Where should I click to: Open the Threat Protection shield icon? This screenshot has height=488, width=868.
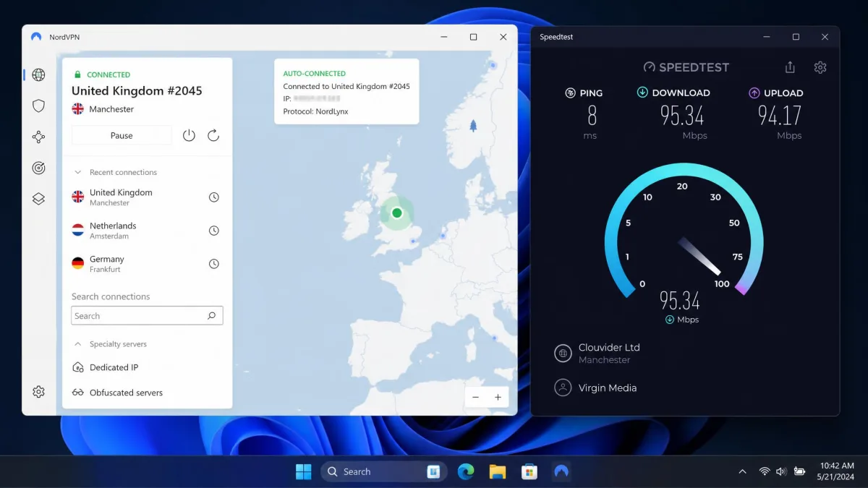(39, 106)
